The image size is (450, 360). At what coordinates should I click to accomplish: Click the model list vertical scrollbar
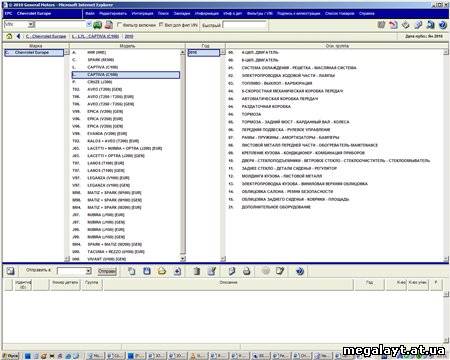point(182,155)
